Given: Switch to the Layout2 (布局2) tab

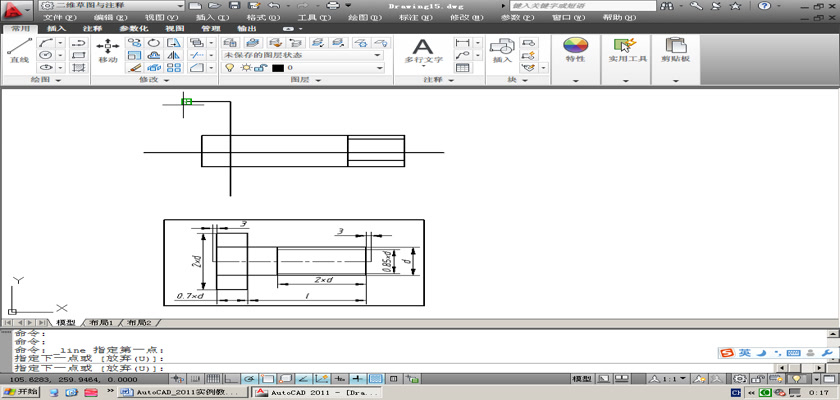Looking at the screenshot, I should 139,323.
